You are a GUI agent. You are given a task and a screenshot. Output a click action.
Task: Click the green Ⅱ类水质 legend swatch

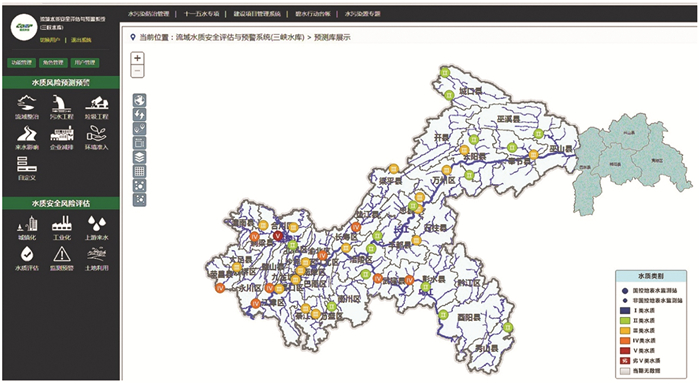point(625,321)
